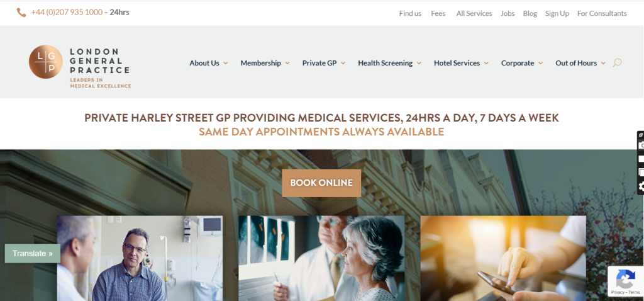Click the BOOK ONLINE button
This screenshot has height=301, width=644.
pos(321,183)
